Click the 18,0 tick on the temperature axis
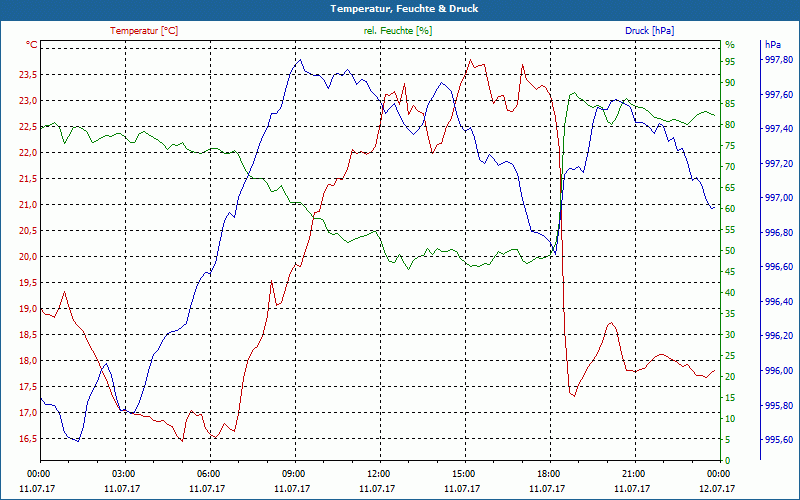This screenshot has height=500, width=800. tap(28, 361)
